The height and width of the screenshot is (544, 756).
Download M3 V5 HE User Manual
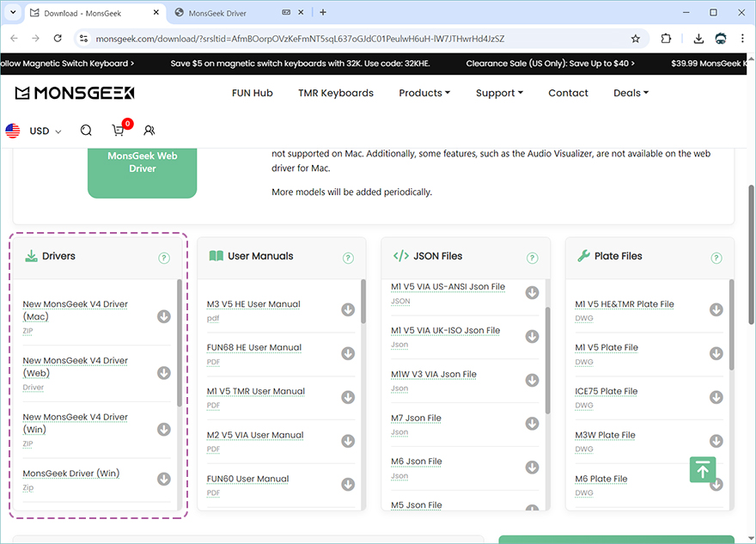point(348,309)
